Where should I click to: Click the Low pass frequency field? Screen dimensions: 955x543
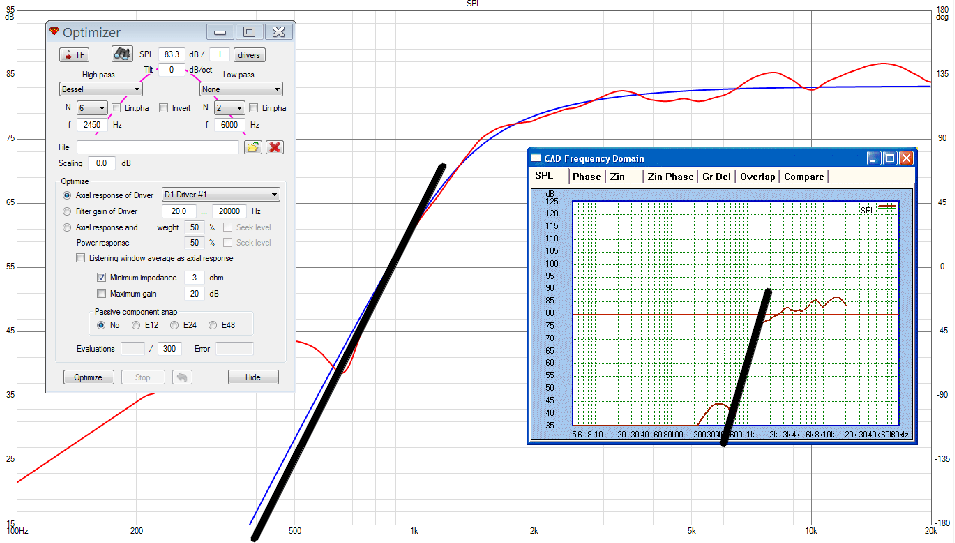[x=229, y=125]
